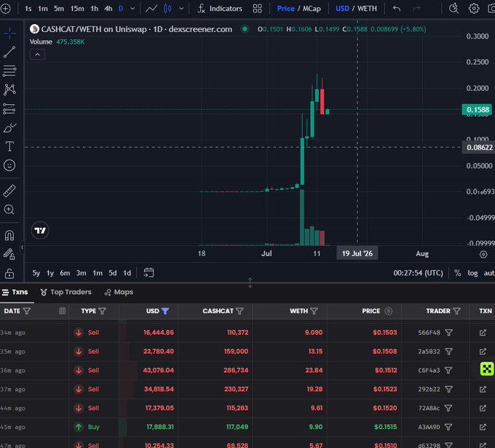Select the XABCD pattern tool
Image resolution: width=495 pixels, height=448 pixels.
[9, 90]
